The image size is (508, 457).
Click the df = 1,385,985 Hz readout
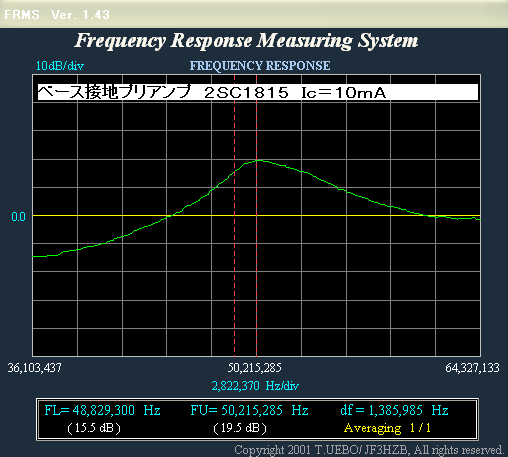coord(394,410)
